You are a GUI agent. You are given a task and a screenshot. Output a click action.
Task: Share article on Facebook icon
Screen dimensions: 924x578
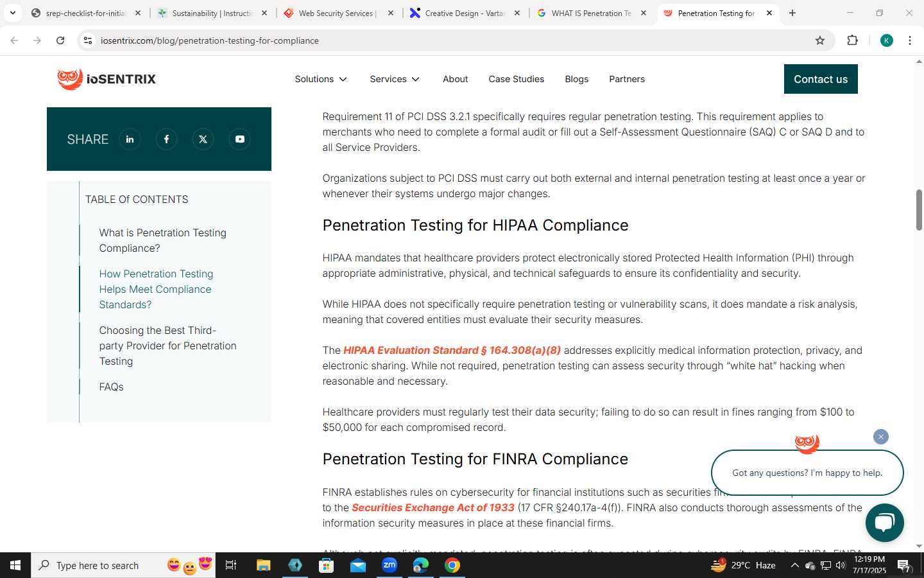click(166, 139)
